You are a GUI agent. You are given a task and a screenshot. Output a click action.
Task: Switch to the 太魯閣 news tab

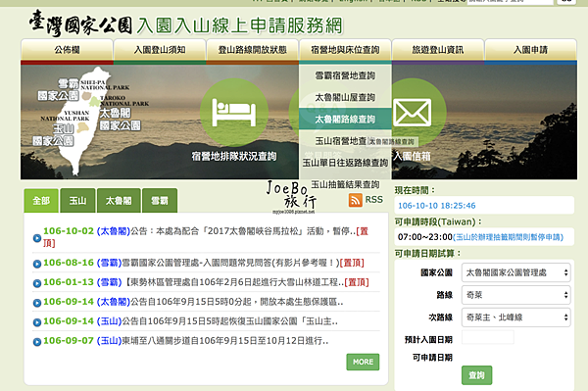pyautogui.click(x=119, y=201)
